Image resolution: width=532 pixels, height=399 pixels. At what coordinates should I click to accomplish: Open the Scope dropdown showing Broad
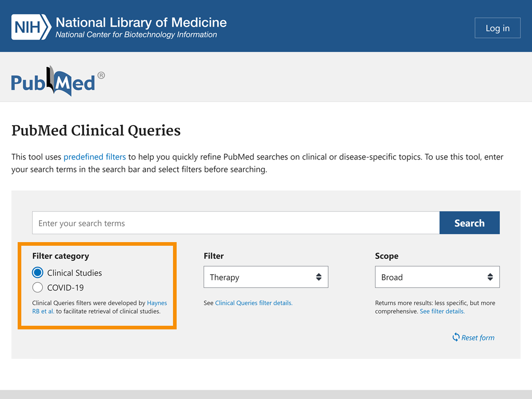pos(437,277)
